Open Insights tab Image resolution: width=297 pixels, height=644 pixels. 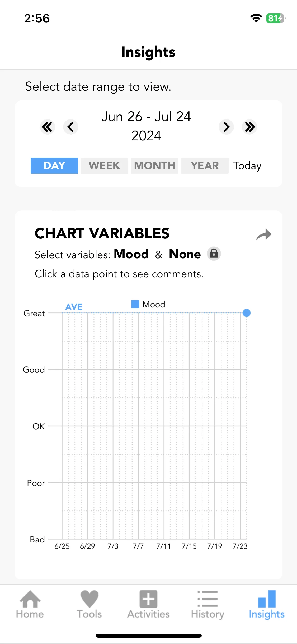point(267,605)
